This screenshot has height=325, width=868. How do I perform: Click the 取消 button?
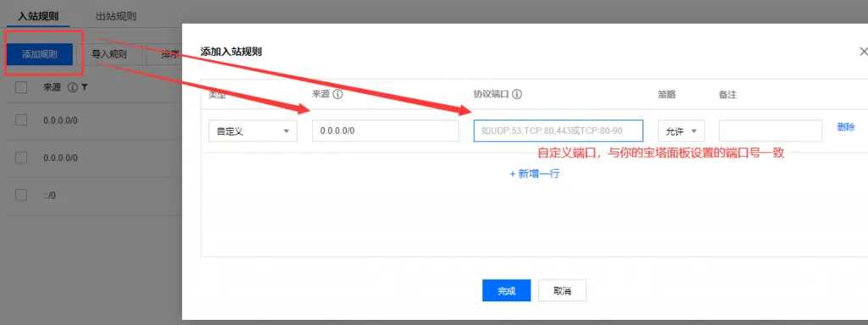pyautogui.click(x=563, y=290)
